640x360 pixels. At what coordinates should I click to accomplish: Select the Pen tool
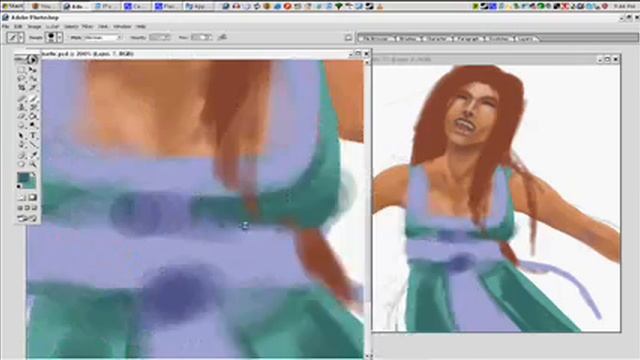[x=22, y=144]
